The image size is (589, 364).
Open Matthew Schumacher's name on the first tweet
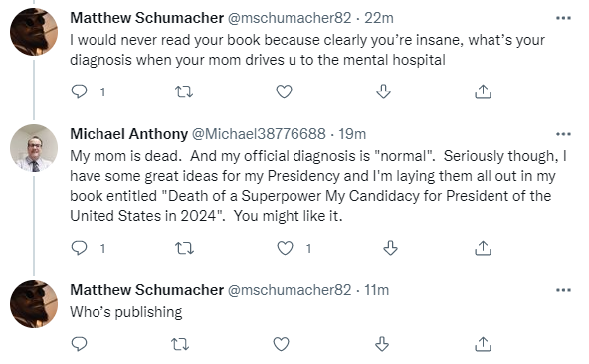point(147,18)
